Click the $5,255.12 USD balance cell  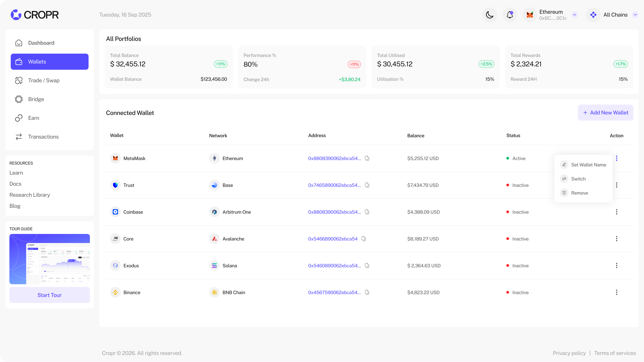[x=423, y=158]
